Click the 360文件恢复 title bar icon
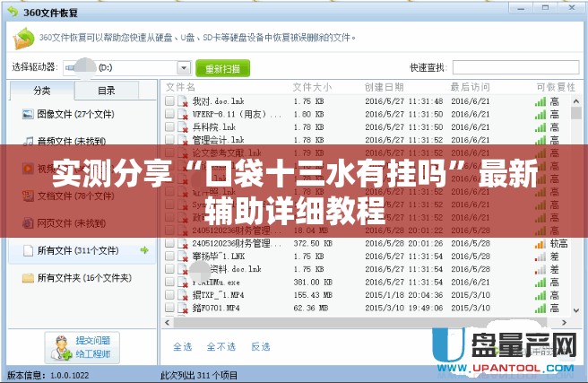Screen dimensions: 588x383 pos(13,12)
